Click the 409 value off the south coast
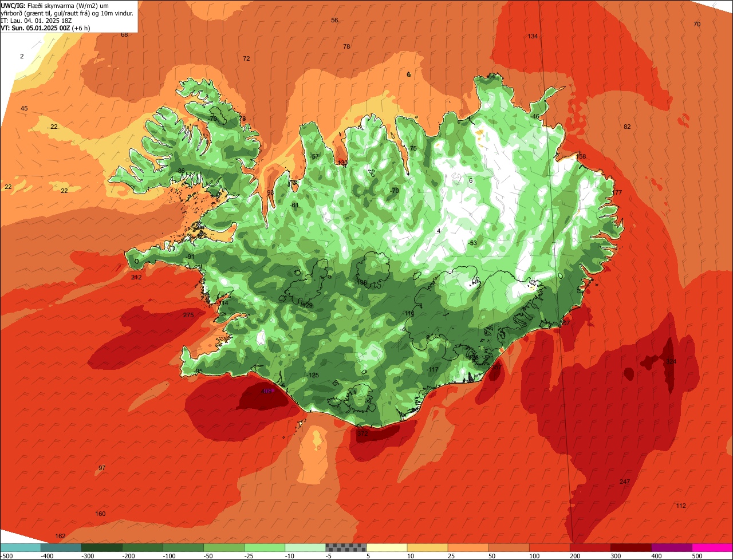Screen dimensions: 733x560 (x=266, y=391)
